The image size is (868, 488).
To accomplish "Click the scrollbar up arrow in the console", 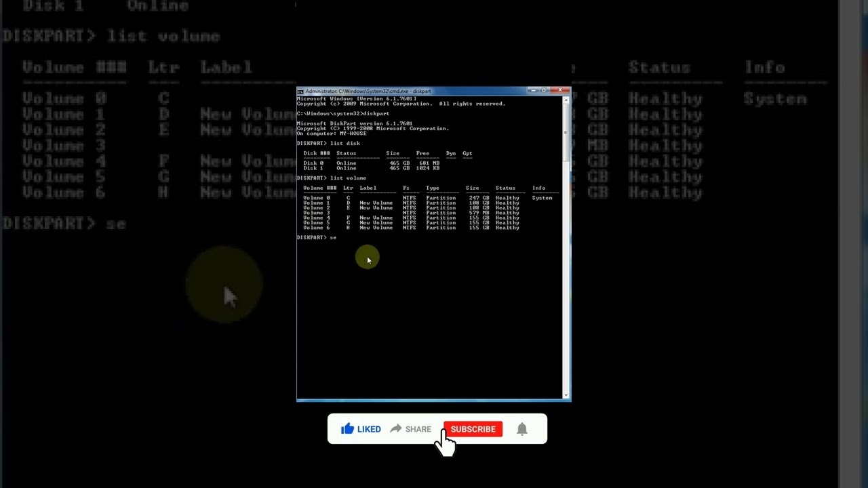I will pos(566,100).
